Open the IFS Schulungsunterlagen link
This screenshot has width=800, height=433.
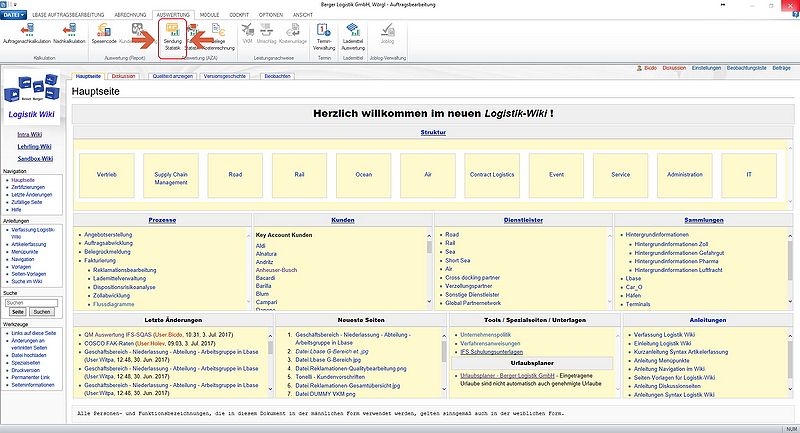tap(491, 352)
